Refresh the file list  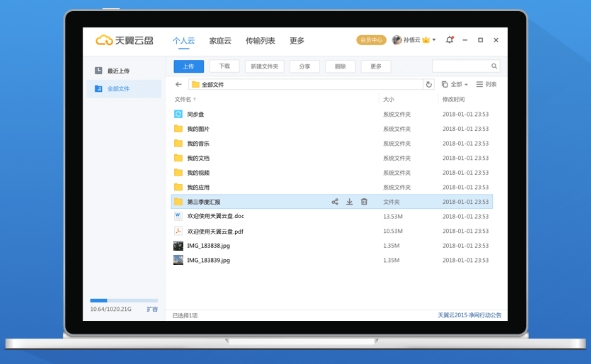coord(429,84)
